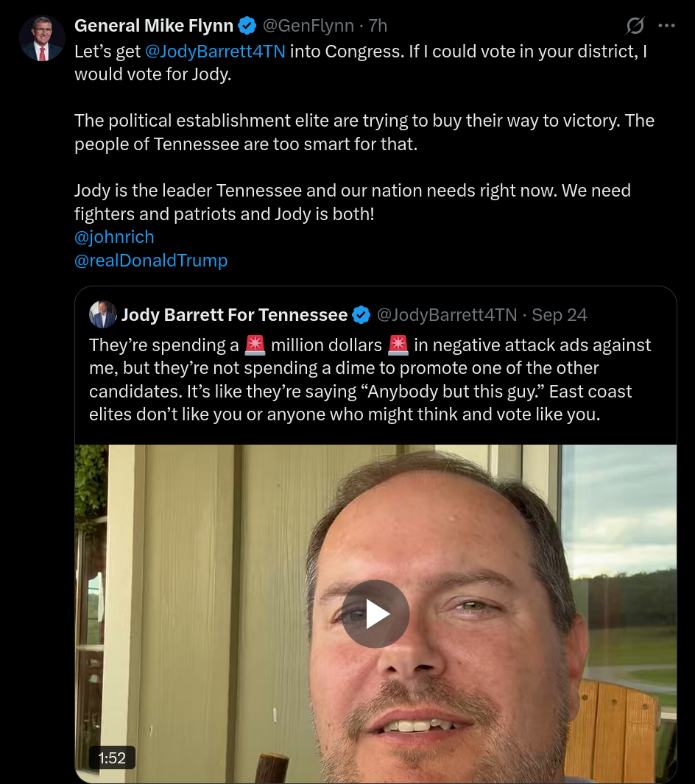695x784 pixels.
Task: Open the @realDonaldTrump mention
Action: tap(151, 260)
